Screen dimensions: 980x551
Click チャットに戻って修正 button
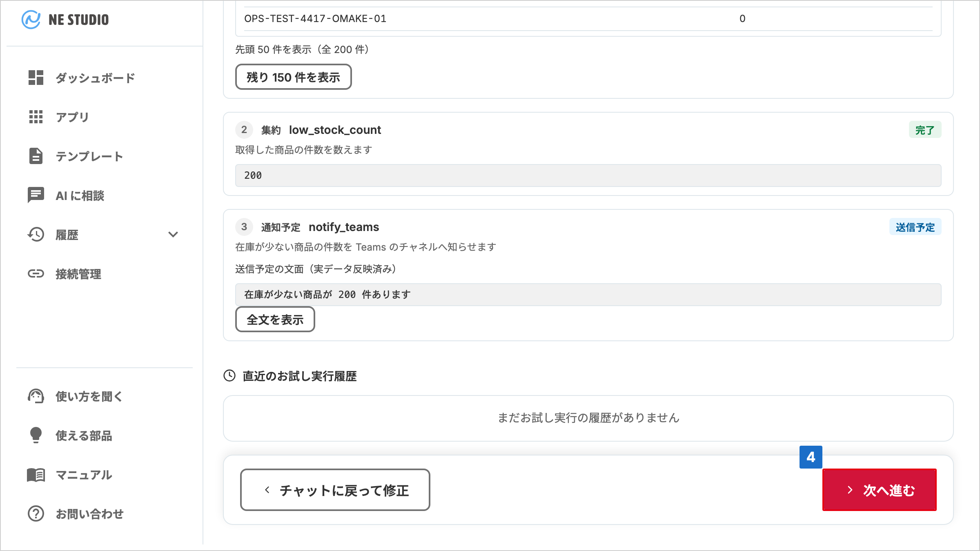[x=335, y=490]
